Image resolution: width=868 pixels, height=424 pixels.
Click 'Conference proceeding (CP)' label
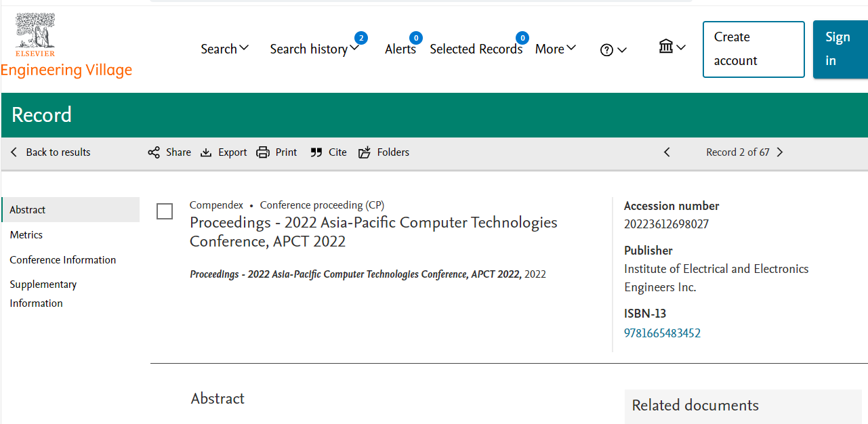323,205
